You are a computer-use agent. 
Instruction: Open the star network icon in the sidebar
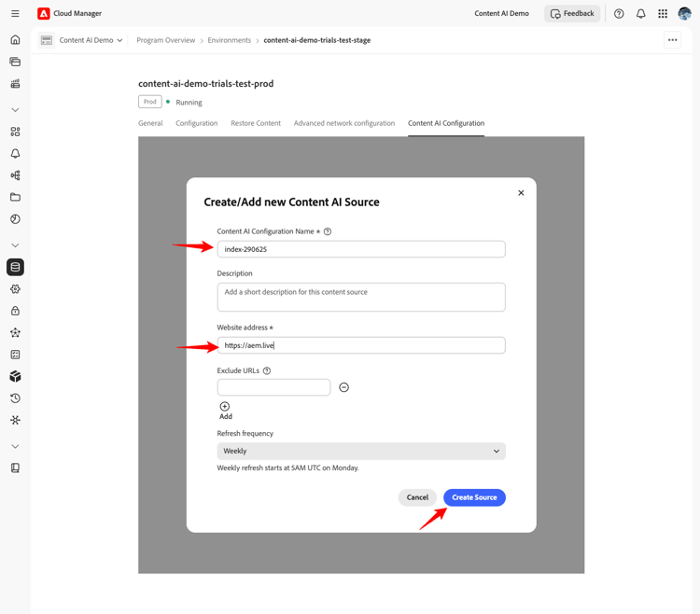coord(15,333)
